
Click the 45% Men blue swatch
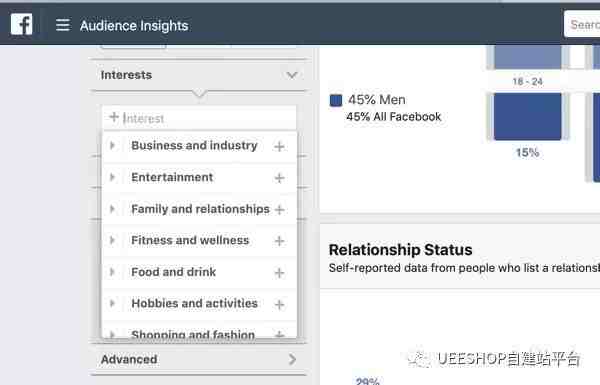tap(336, 100)
